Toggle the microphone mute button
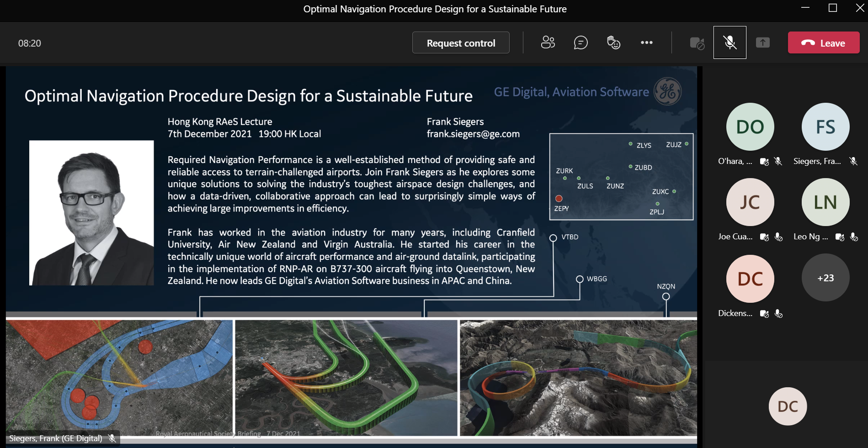 click(x=730, y=42)
